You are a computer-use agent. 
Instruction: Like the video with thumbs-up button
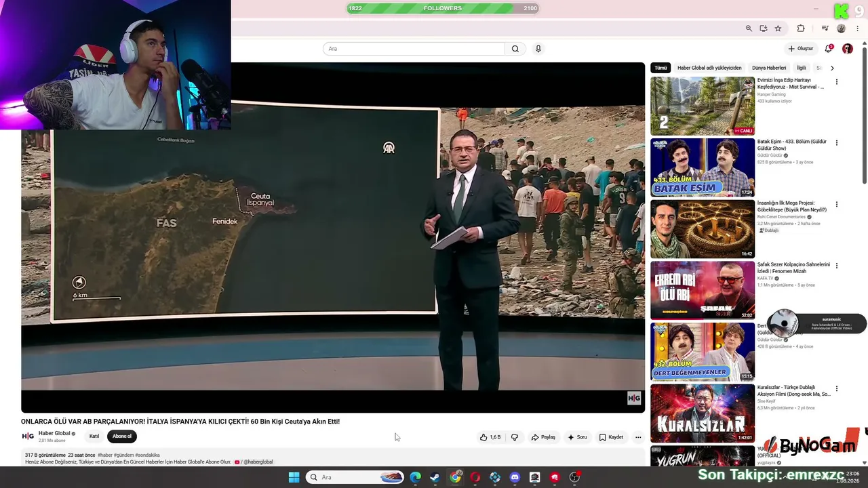click(x=490, y=437)
